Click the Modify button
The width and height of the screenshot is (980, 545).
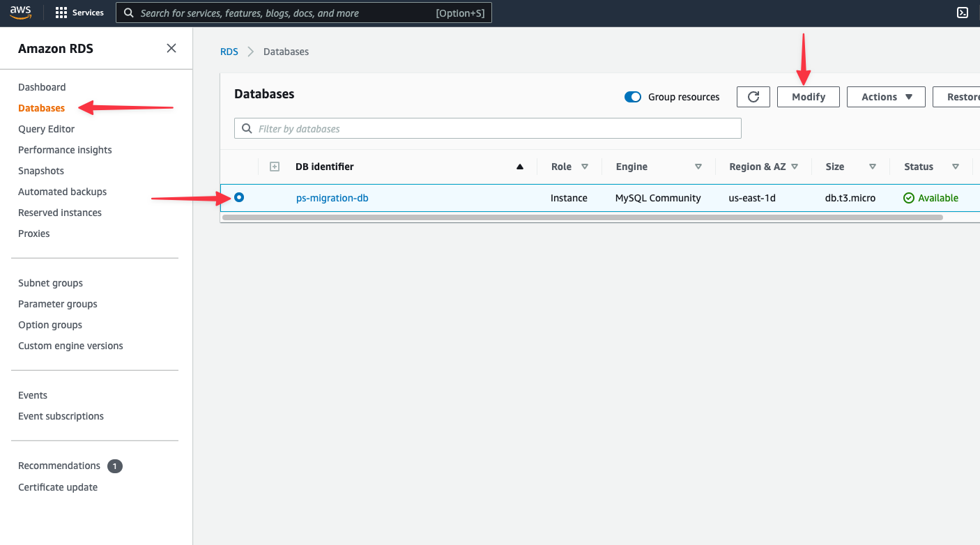(x=808, y=96)
